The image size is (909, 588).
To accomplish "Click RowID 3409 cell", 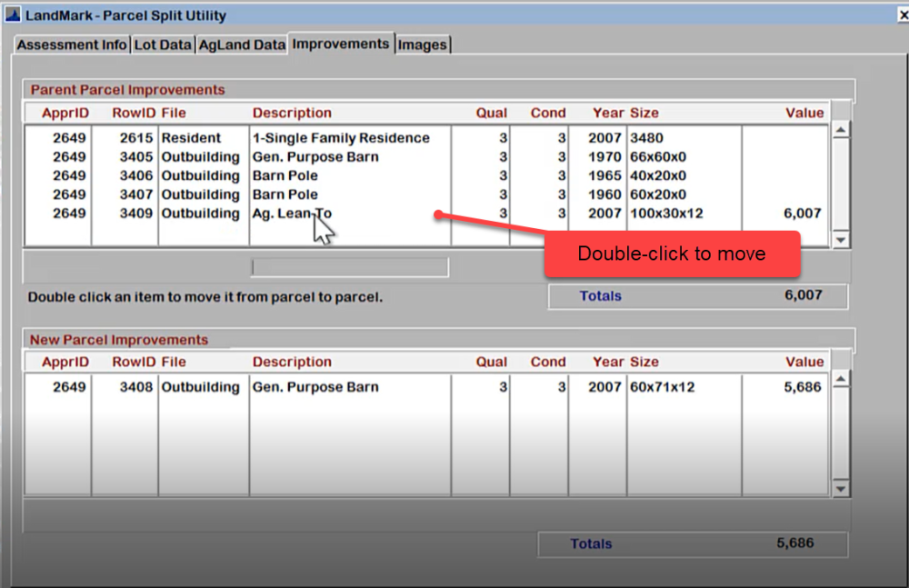I will click(x=135, y=213).
